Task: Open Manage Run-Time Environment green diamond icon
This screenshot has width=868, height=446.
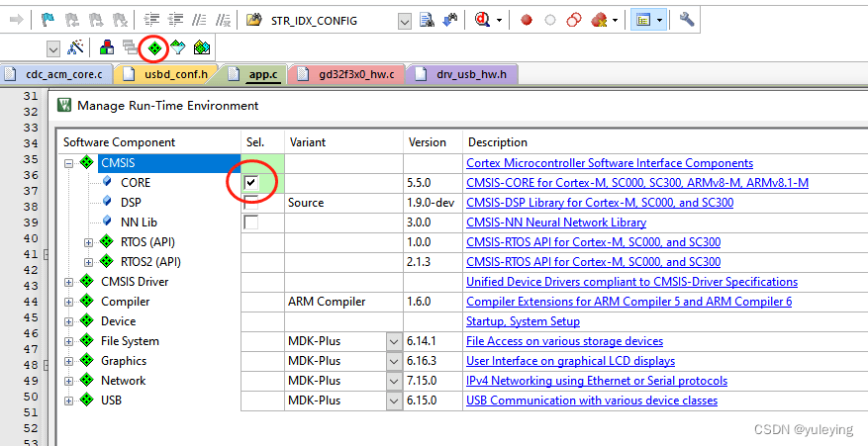Action: [x=154, y=48]
